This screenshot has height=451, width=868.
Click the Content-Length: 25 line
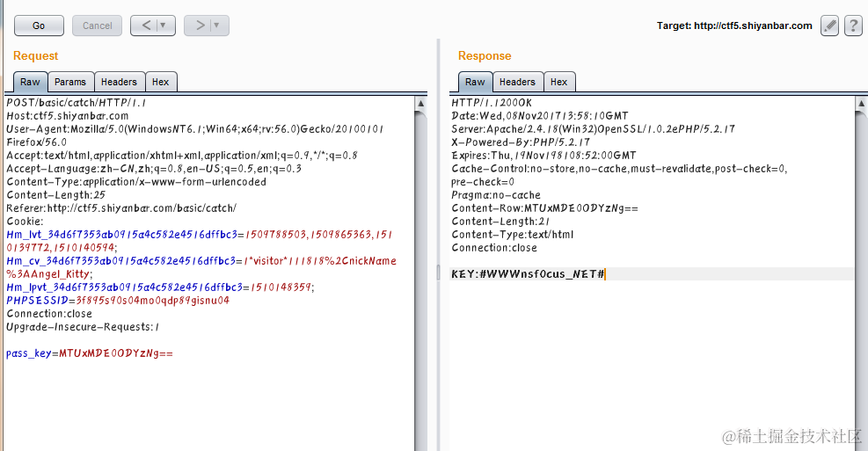[56, 195]
